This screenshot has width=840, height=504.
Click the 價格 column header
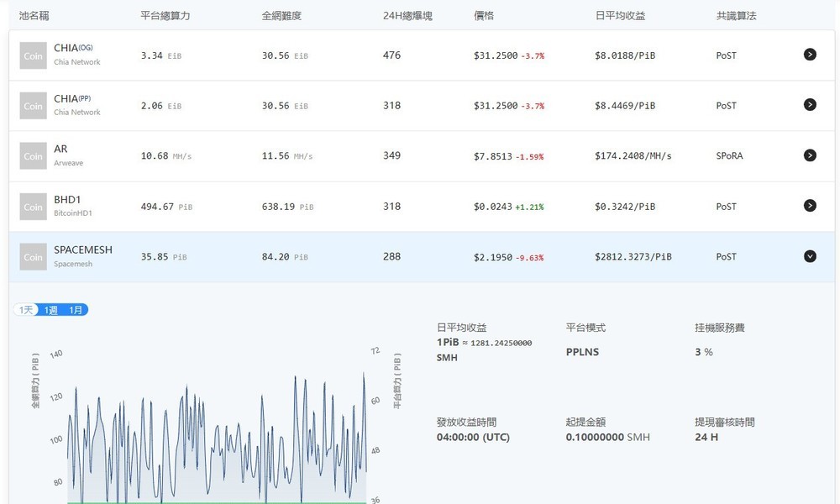click(484, 16)
